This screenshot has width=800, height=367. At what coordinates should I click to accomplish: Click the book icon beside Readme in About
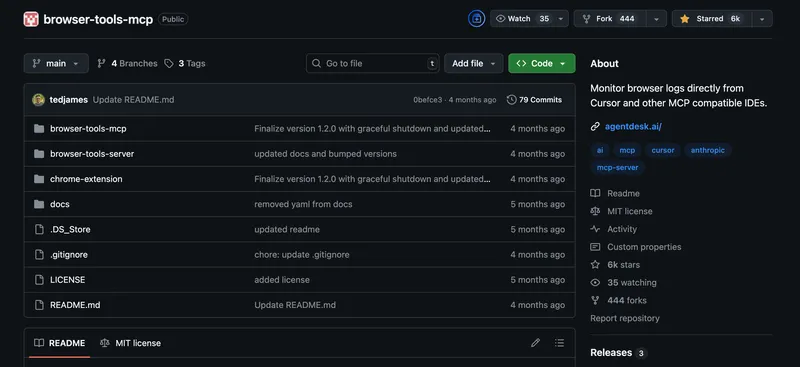click(x=595, y=193)
